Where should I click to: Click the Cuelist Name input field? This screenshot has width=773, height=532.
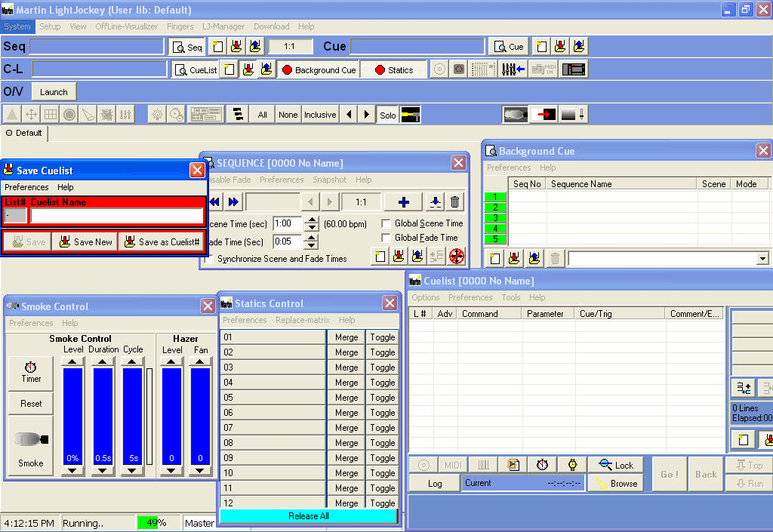[x=117, y=216]
